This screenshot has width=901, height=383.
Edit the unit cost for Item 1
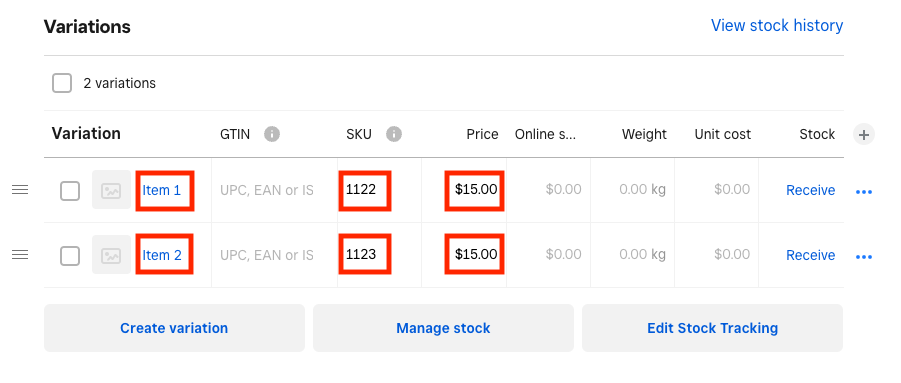tap(717, 190)
